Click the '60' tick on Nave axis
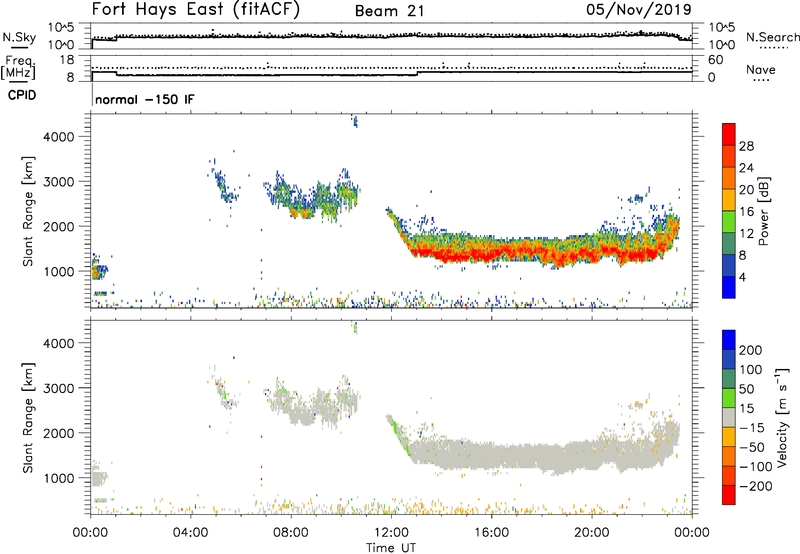The image size is (800, 554). (x=715, y=60)
